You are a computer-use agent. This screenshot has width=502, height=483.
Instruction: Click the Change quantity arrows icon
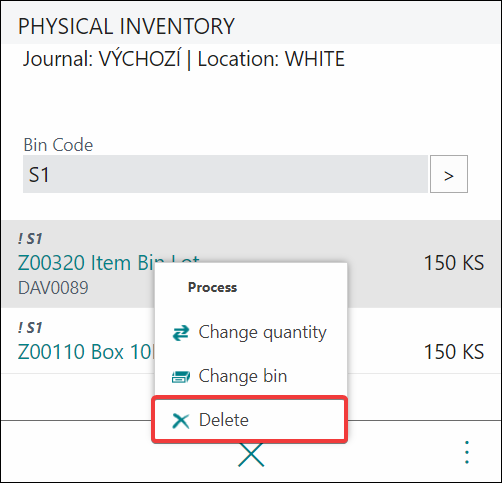tap(181, 333)
